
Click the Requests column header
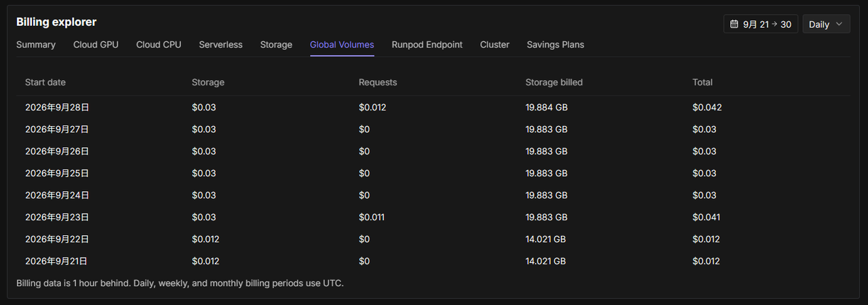coord(378,82)
